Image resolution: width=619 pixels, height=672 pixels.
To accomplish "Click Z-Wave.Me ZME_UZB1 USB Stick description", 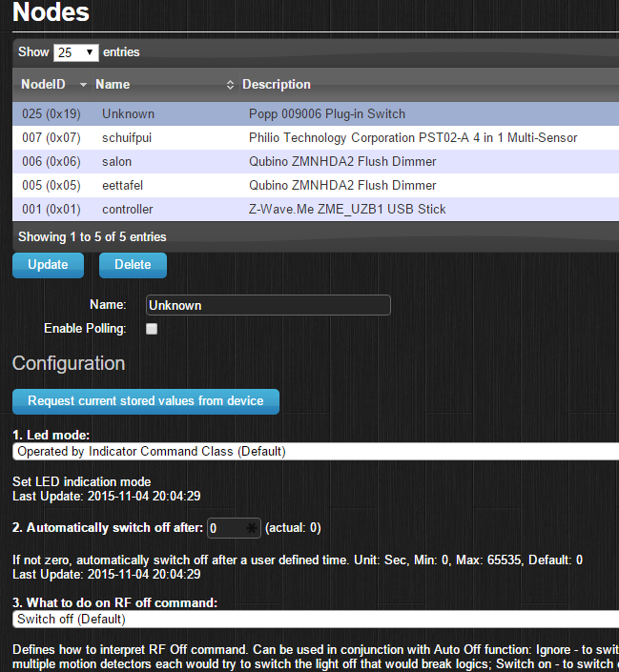I will 347,210.
